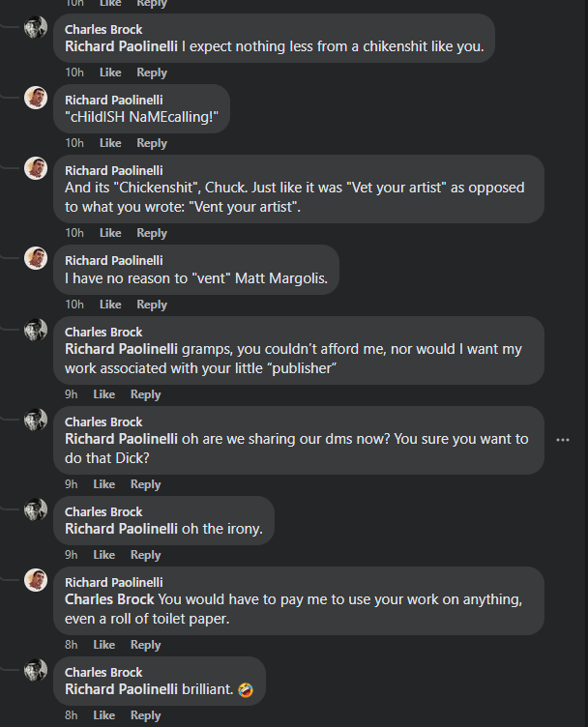Open the author name above the "oh the irony" comment
The height and width of the screenshot is (727, 588).
pos(103,511)
